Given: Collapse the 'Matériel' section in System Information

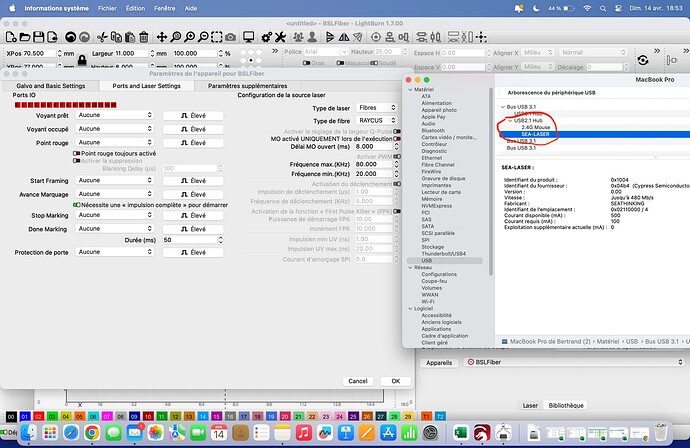Looking at the screenshot, I should (411, 89).
